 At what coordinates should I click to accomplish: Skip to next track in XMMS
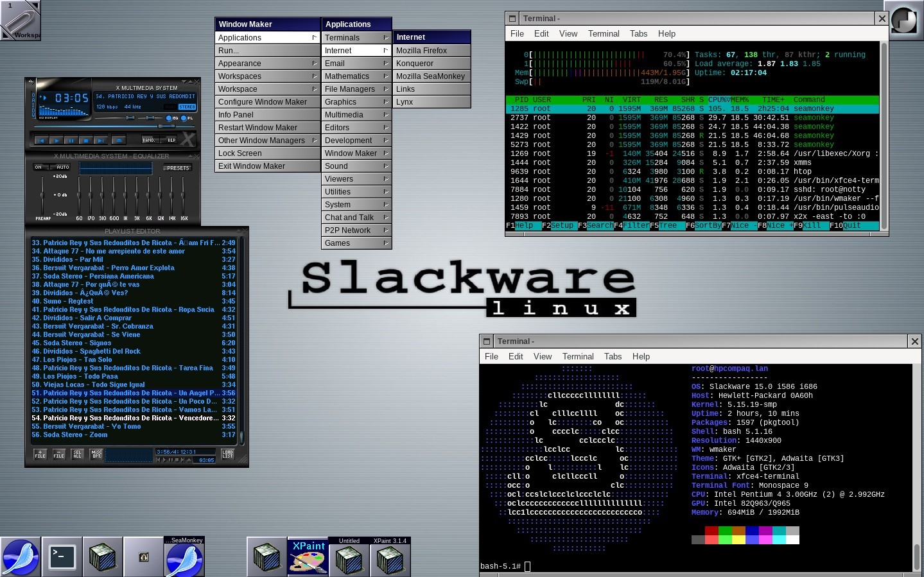[100, 140]
